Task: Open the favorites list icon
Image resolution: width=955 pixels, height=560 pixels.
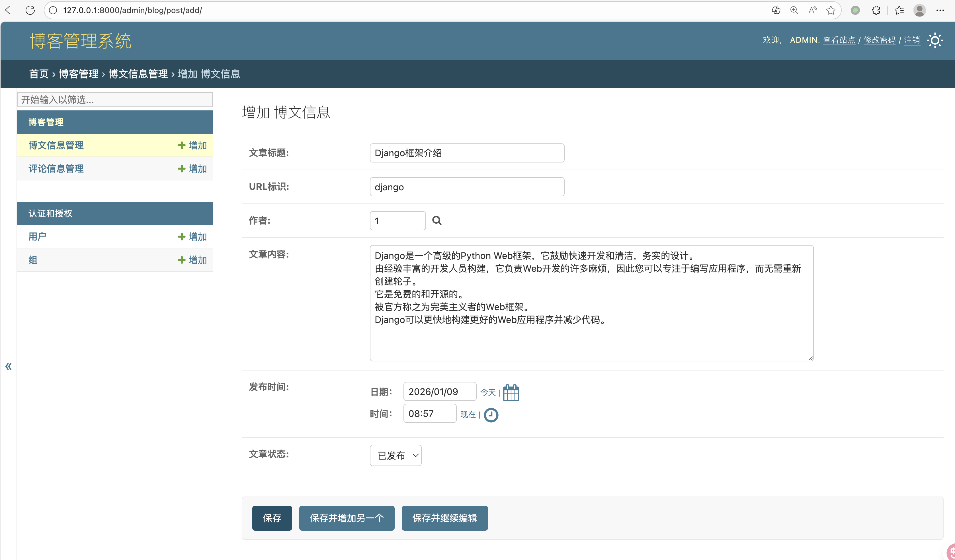Action: coord(899,10)
